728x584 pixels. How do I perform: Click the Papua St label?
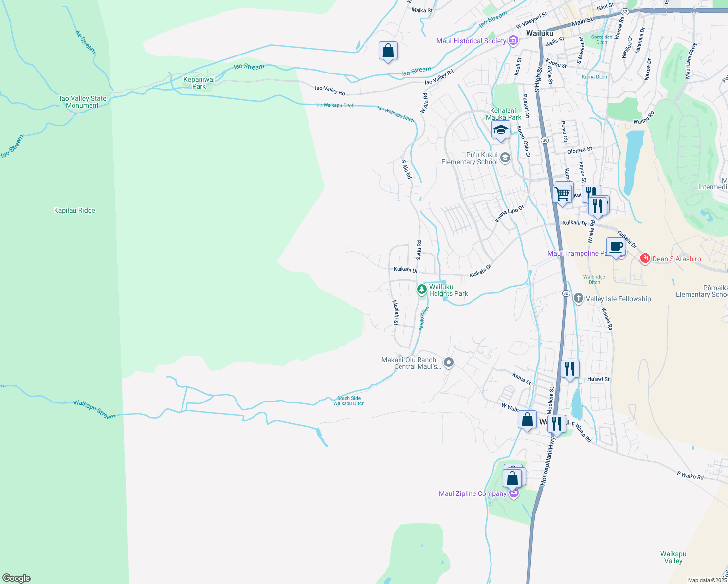pos(582,172)
